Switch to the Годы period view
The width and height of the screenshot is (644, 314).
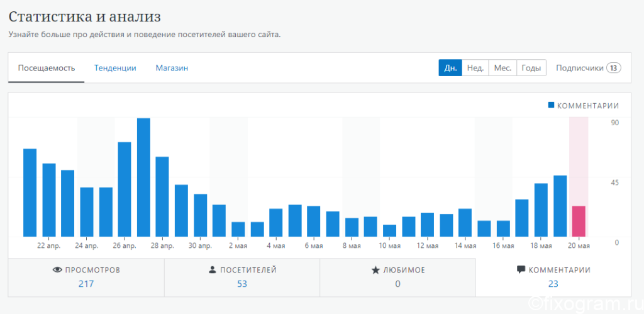[531, 68]
